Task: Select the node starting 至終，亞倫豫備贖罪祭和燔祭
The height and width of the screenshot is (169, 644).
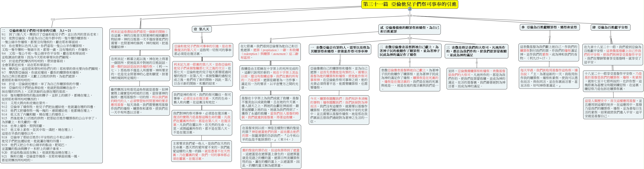Action: click(x=477, y=78)
